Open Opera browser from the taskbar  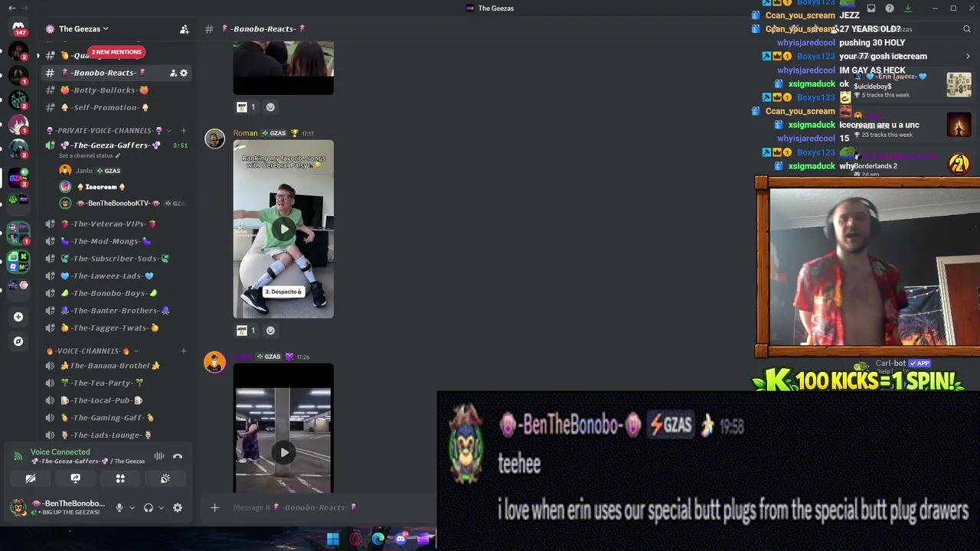356,540
